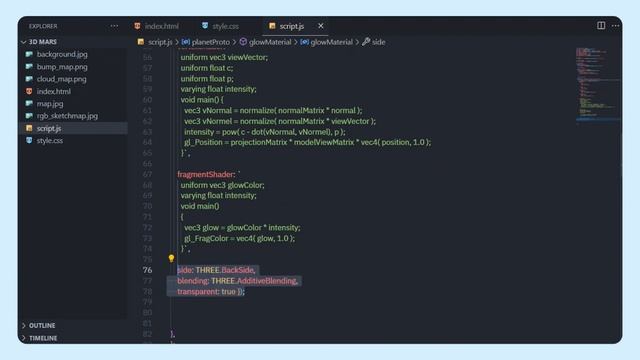Click the rgb_sketchmap.jpg file icon

29,116
